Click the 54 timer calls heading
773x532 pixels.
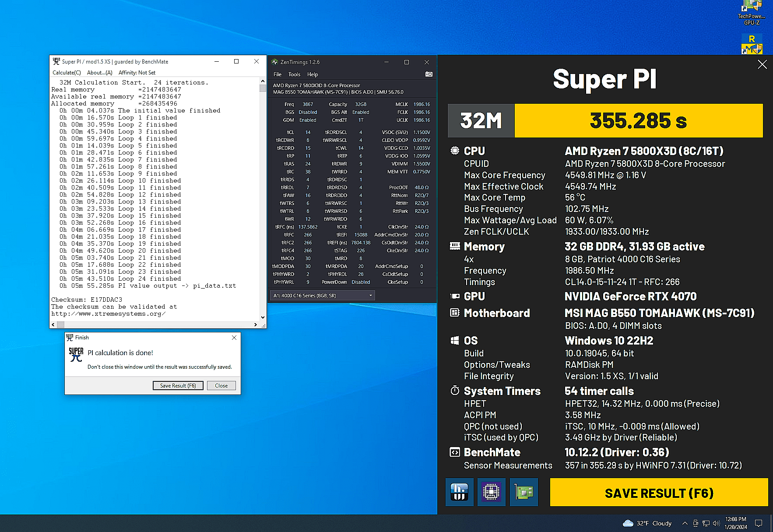(599, 391)
